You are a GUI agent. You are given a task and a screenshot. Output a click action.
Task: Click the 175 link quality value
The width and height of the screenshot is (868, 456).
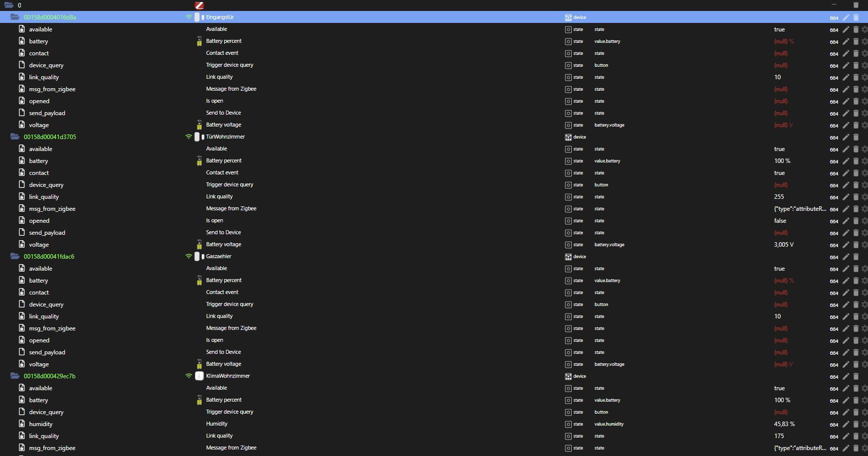tap(779, 436)
